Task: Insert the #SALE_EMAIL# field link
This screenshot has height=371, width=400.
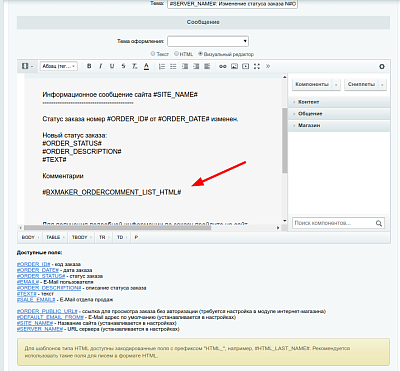Action: click(x=36, y=300)
